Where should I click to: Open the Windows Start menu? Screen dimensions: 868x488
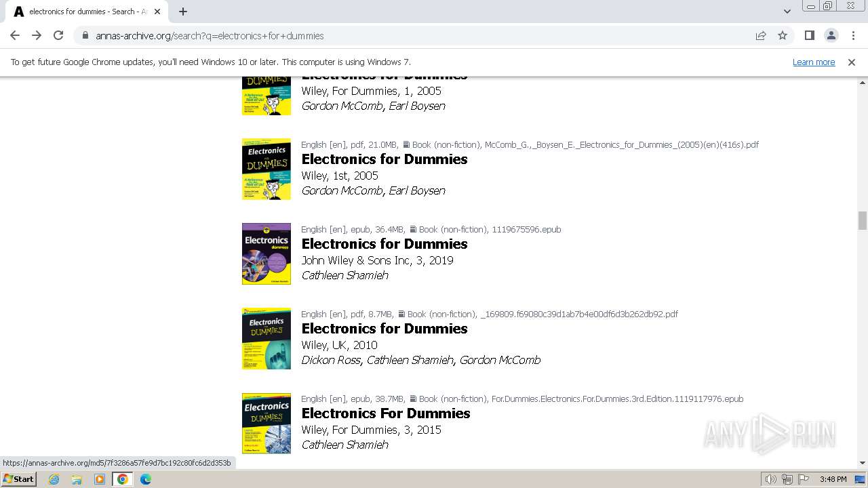click(x=19, y=479)
